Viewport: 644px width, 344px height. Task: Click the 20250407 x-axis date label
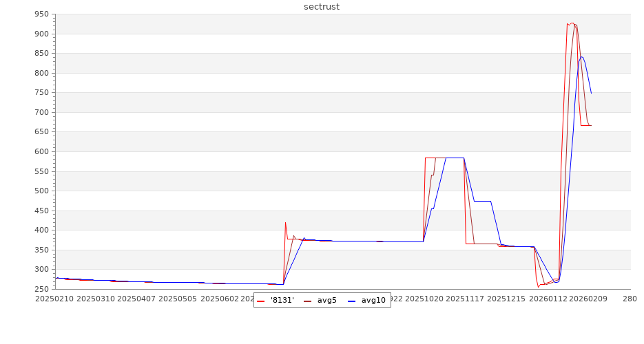[136, 299]
